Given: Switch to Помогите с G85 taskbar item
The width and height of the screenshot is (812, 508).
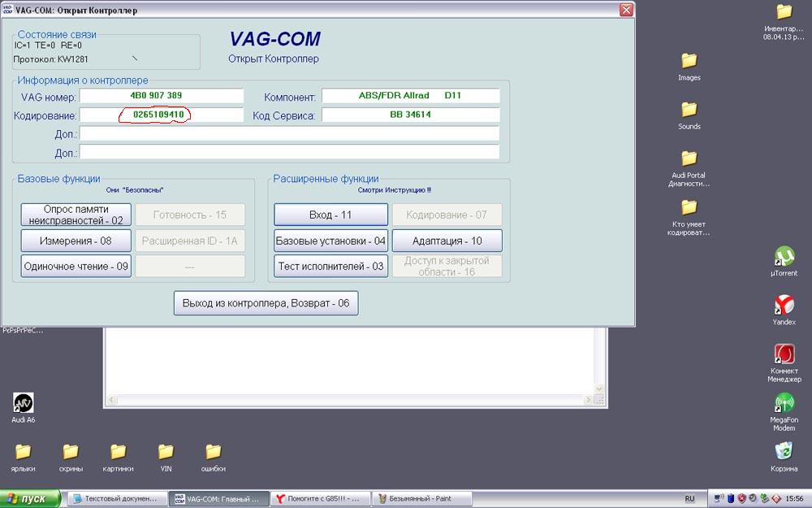Looking at the screenshot, I should (321, 499).
